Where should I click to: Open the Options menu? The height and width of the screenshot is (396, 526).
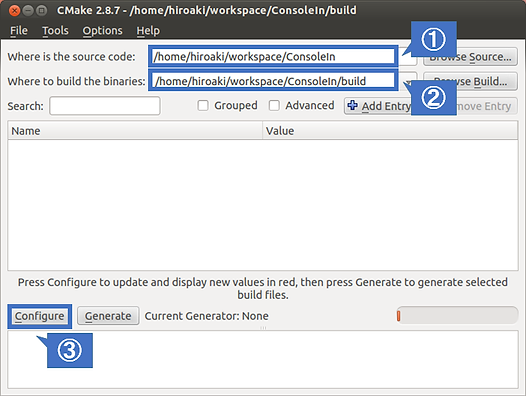[103, 31]
